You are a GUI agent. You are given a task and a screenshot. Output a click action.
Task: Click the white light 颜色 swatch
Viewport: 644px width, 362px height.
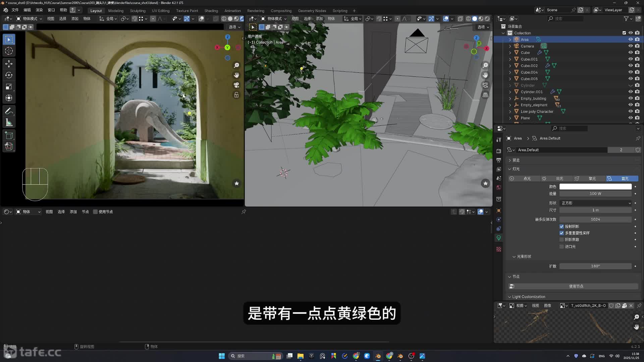click(x=595, y=187)
